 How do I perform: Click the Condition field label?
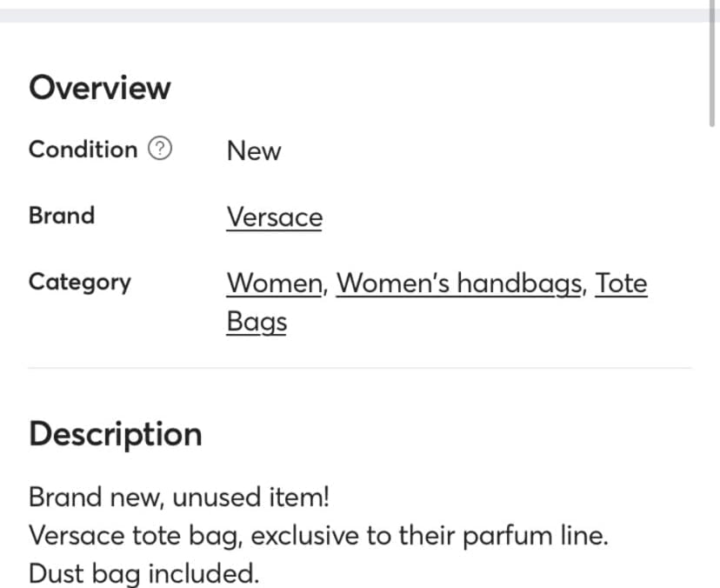tap(83, 150)
